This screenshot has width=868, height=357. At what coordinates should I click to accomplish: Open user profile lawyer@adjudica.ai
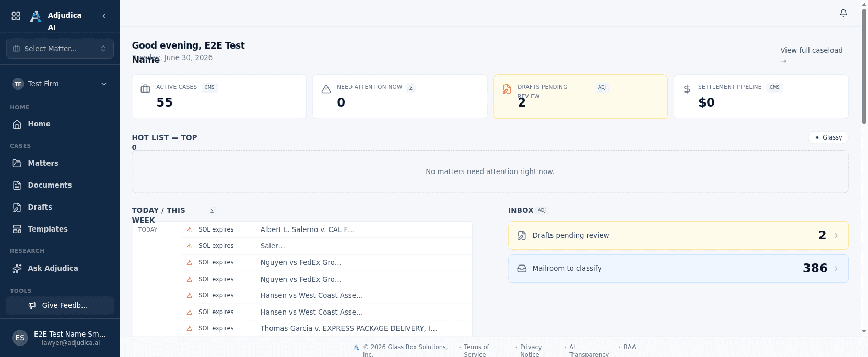[60, 338]
